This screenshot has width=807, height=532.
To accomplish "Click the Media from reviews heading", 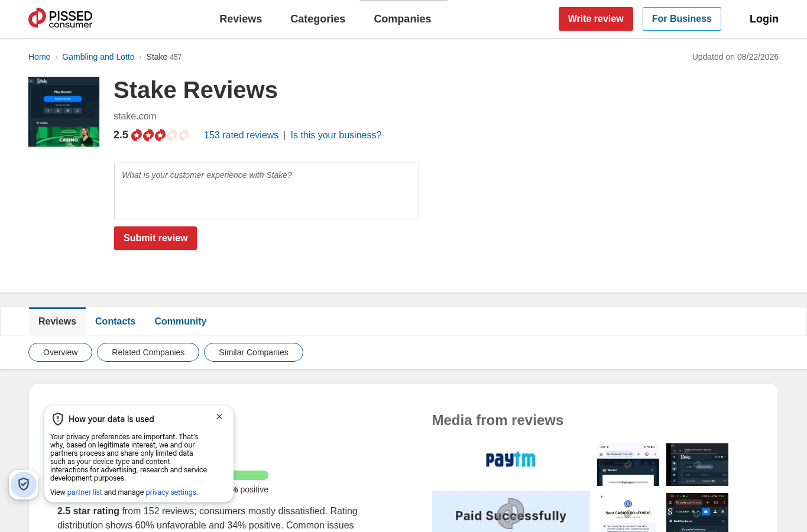I will click(x=497, y=420).
